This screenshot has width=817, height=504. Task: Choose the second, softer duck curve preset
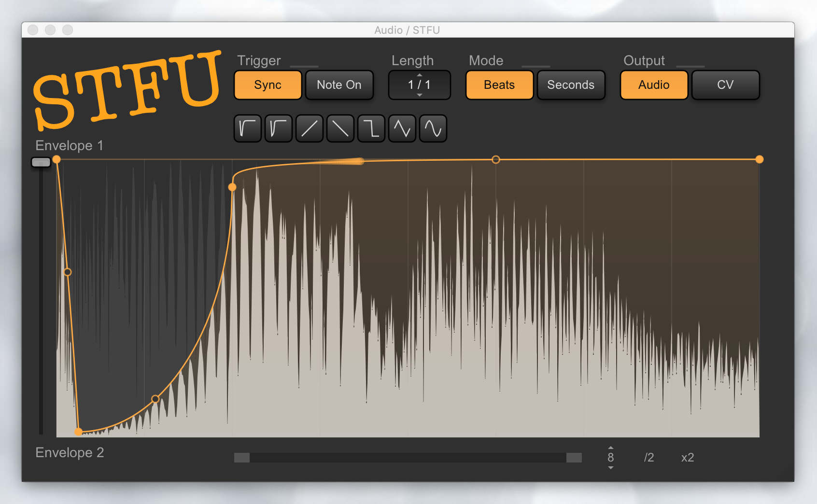click(279, 128)
